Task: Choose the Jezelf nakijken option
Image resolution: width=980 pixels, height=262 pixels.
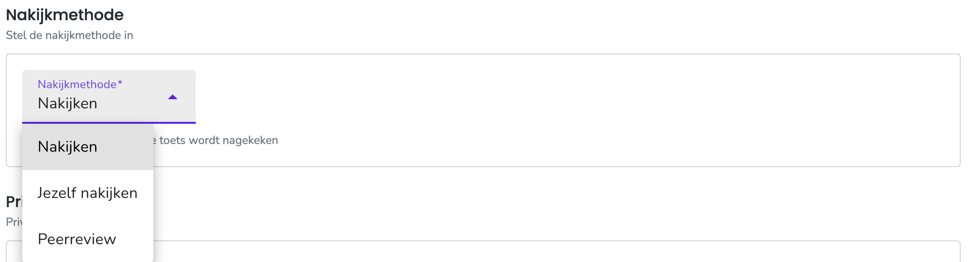Action: [x=88, y=193]
